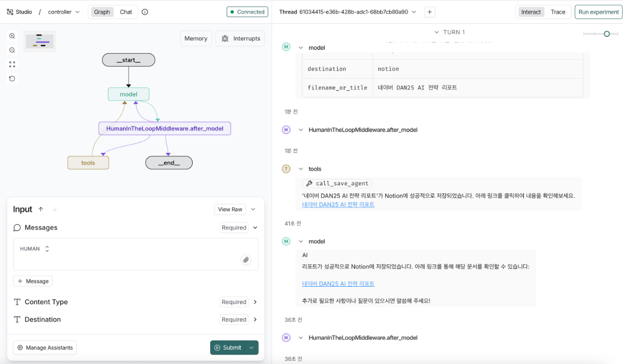
Task: Expand the Content Type field
Action: 255,302
